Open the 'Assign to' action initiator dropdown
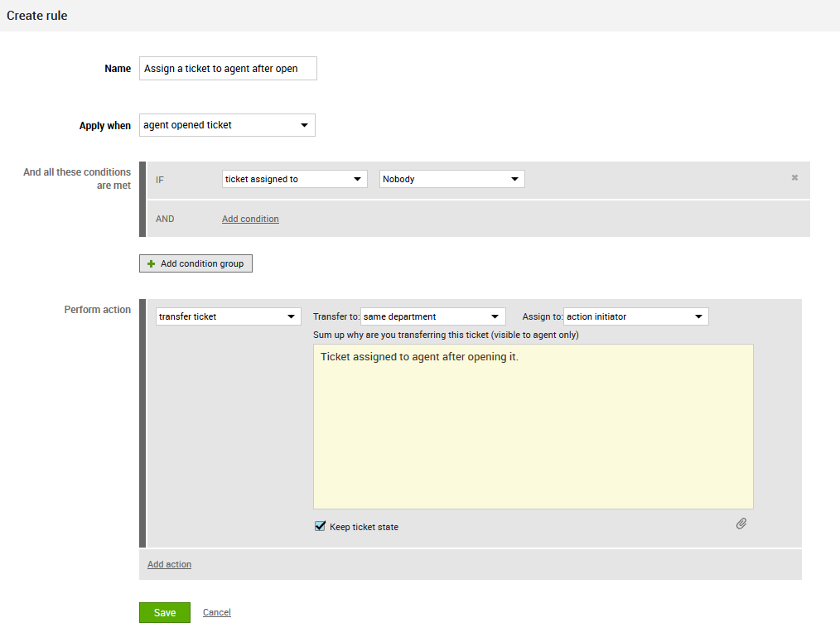Viewport: 840px width, 642px height. click(x=635, y=316)
